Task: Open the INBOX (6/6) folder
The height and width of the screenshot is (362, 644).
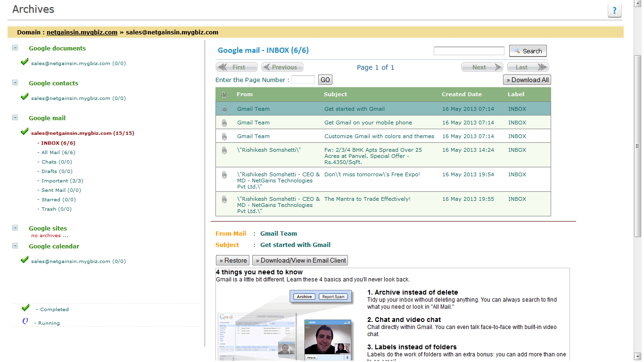Action: coord(58,143)
